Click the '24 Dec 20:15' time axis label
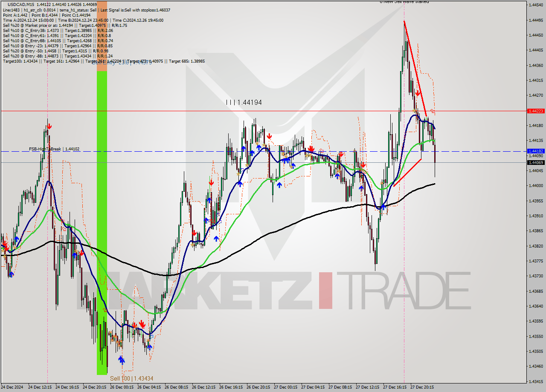Image resolution: width=546 pixels, height=392 pixels. click(94, 387)
